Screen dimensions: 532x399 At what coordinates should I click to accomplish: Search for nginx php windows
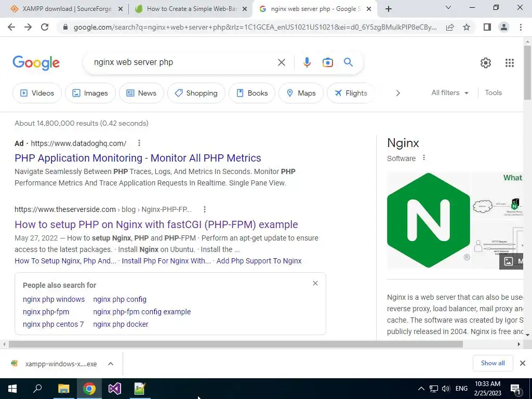(54, 299)
